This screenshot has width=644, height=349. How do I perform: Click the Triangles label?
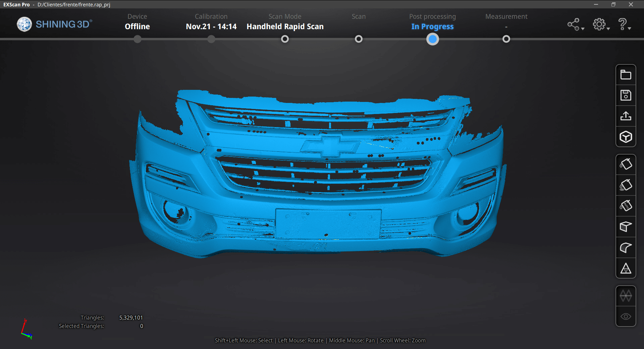coord(92,317)
